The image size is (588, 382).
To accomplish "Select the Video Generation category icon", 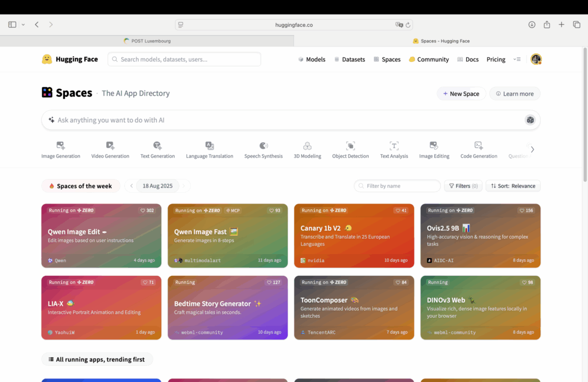I will 110,146.
